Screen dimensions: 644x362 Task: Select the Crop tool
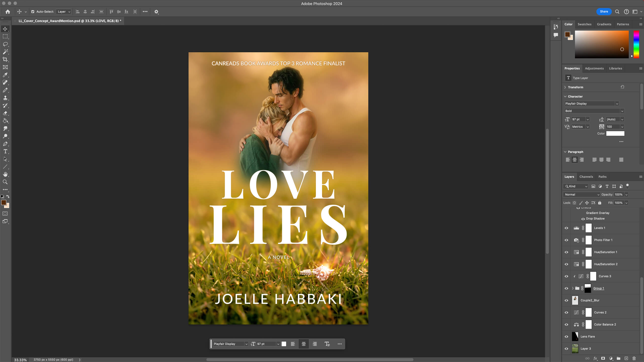tap(5, 60)
